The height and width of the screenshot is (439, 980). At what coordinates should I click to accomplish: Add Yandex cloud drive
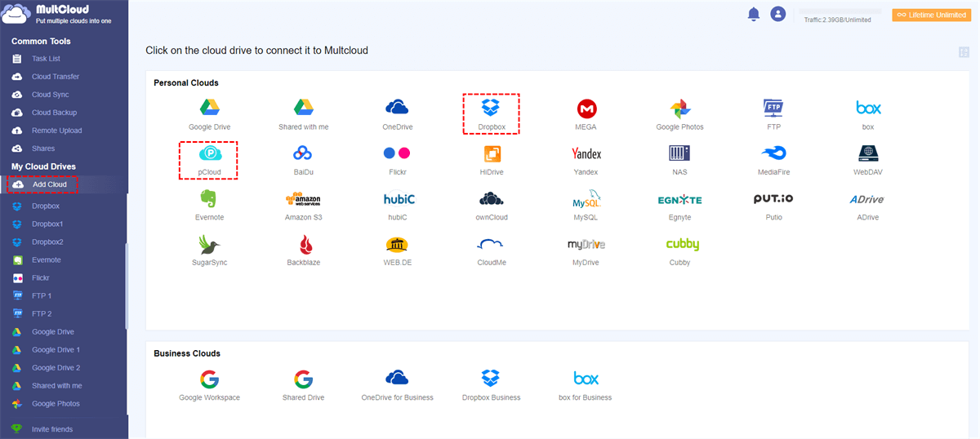point(586,160)
